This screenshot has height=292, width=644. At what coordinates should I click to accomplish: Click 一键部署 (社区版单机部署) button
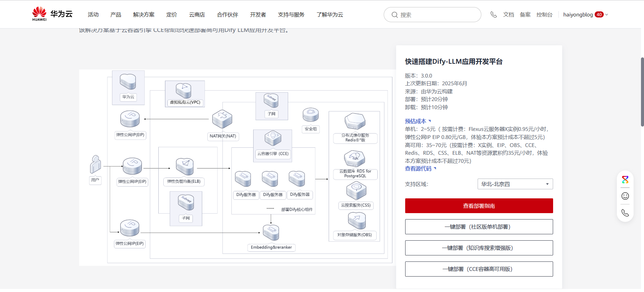(x=479, y=227)
